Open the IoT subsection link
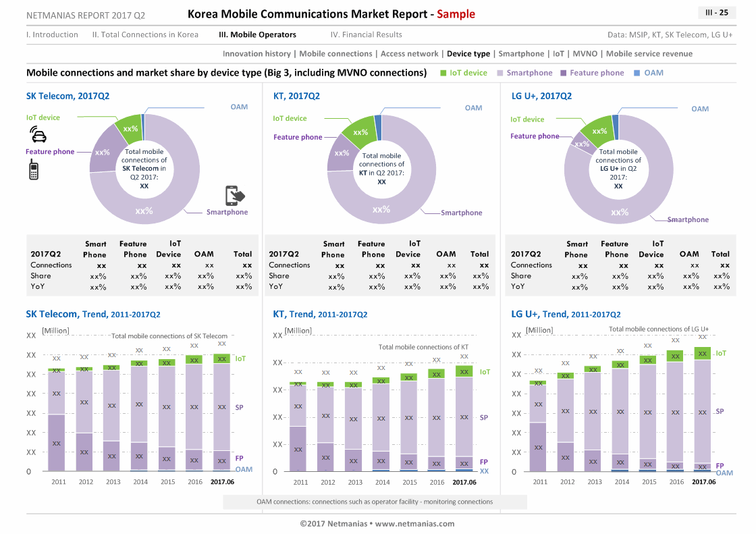The width and height of the screenshot is (756, 534). (558, 53)
